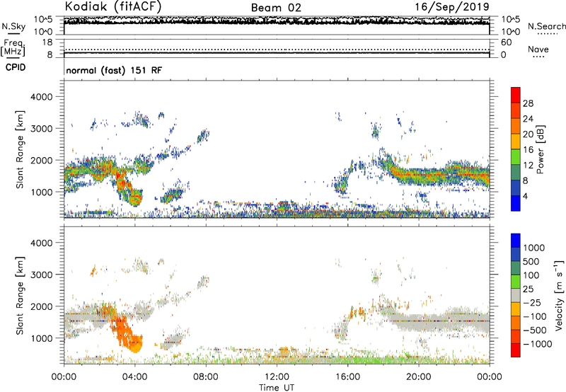Click the "4000" range tick on the power panel
This screenshot has width=566, height=392.
click(41, 97)
